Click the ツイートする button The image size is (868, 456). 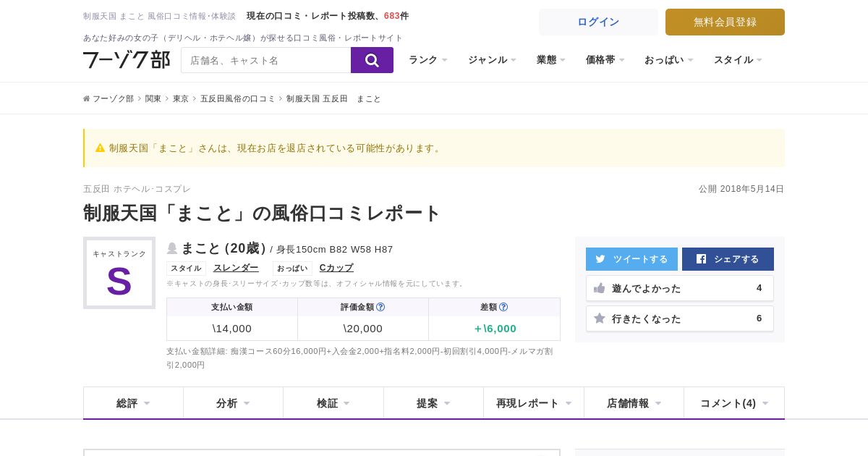(631, 259)
